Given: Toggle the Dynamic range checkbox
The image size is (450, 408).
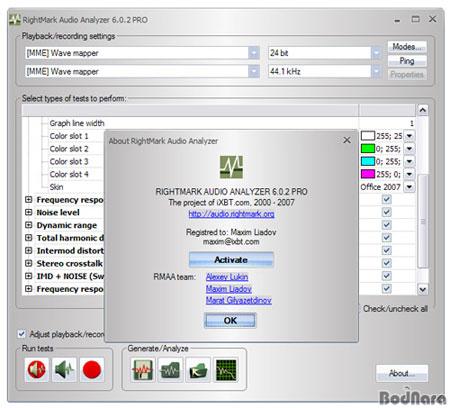Looking at the screenshot, I should click(x=387, y=225).
